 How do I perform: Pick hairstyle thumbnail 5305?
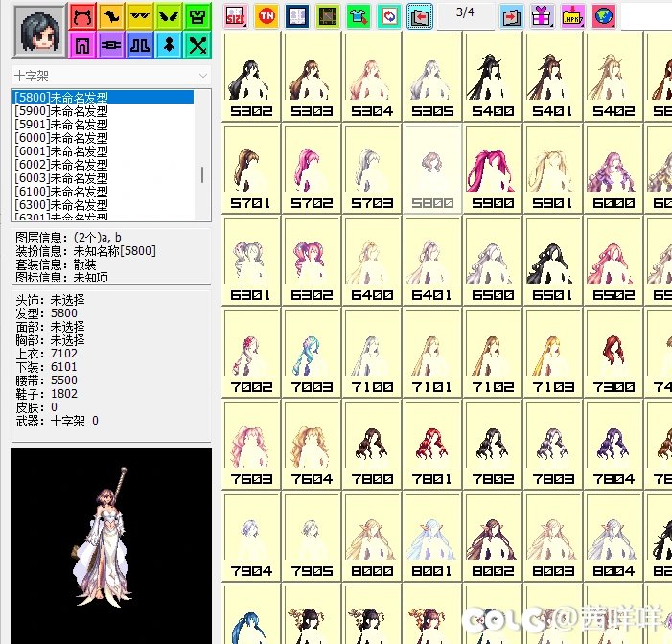pos(432,77)
